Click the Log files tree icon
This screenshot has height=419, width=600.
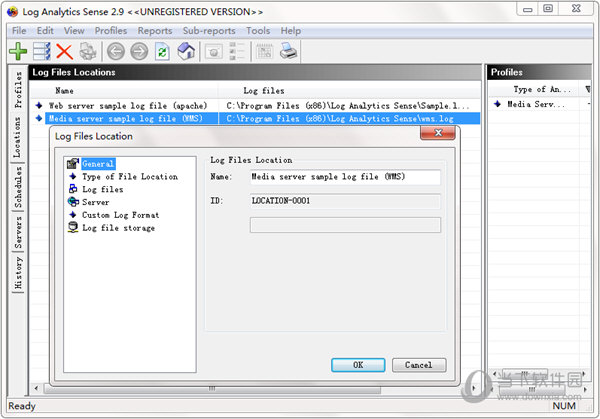pyautogui.click(x=73, y=189)
